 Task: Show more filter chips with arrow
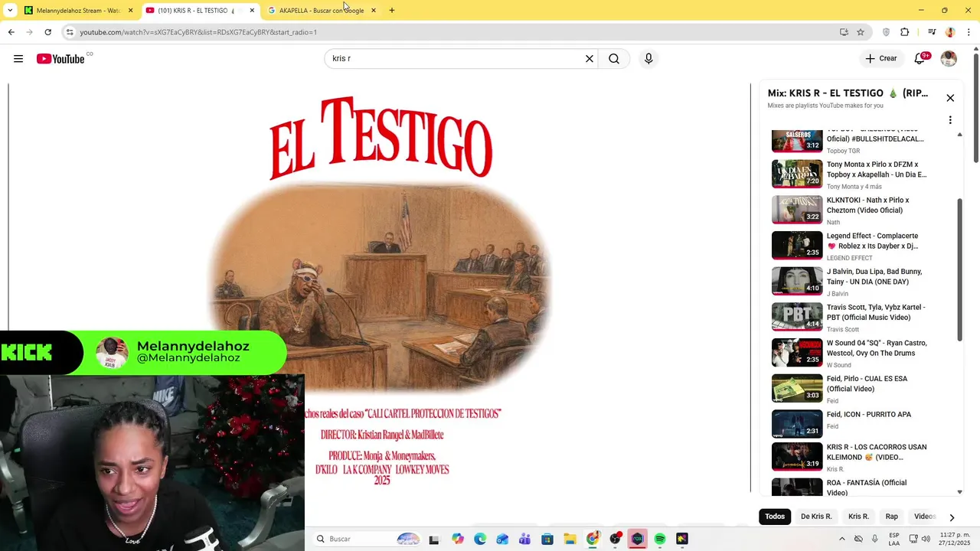(952, 517)
